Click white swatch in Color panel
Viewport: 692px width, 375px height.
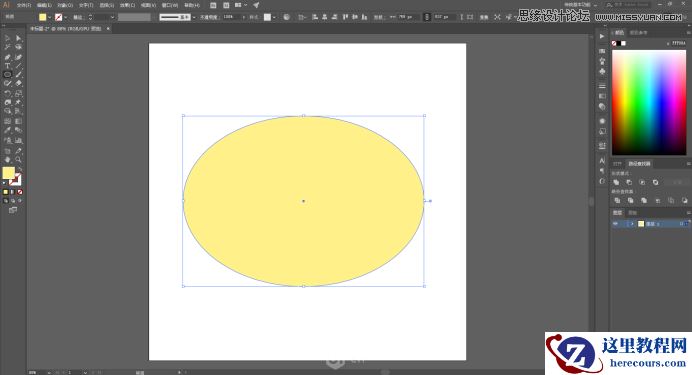(624, 43)
